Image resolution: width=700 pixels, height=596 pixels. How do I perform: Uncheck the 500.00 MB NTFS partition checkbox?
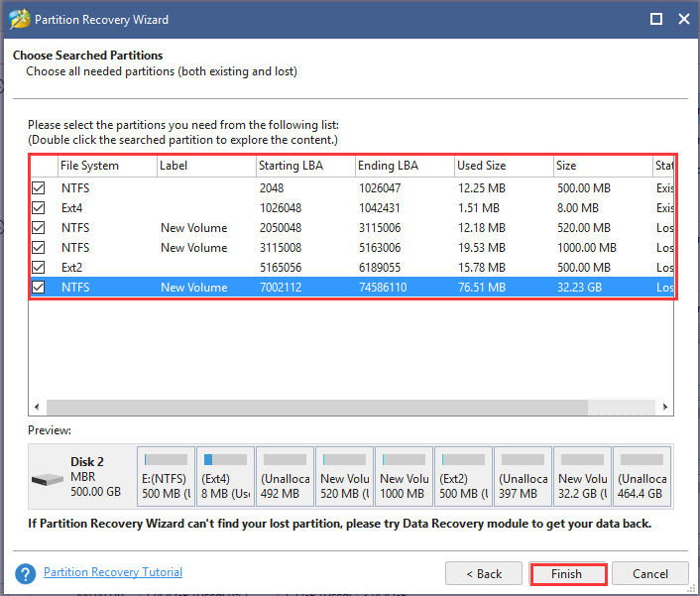[39, 188]
